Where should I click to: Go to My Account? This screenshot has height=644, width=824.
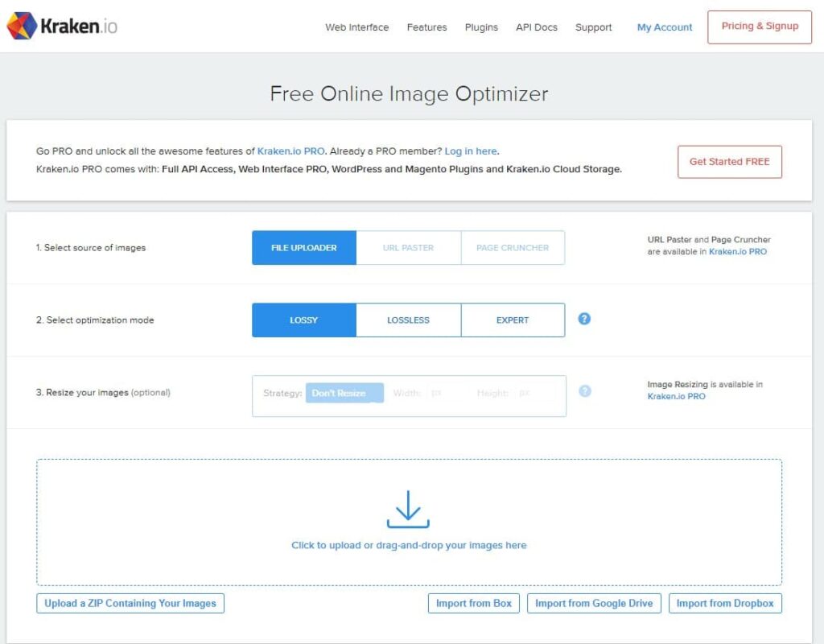coord(664,27)
